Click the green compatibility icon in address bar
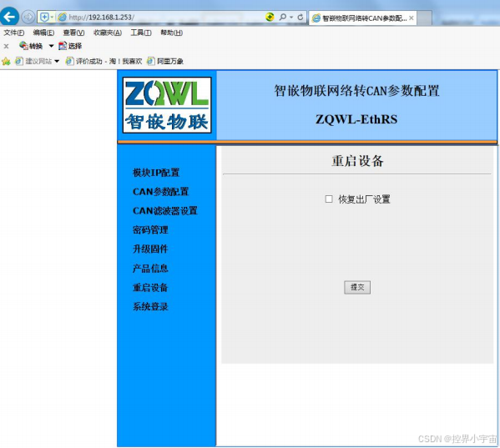 click(x=270, y=17)
